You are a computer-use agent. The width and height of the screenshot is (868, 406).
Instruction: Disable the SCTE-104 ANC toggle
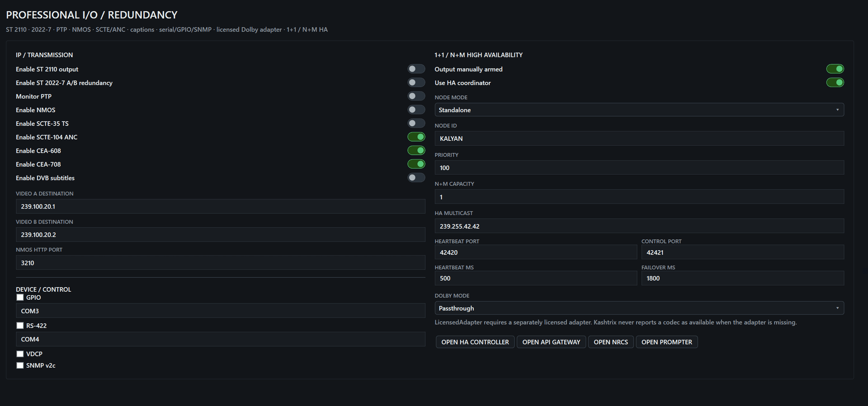pos(416,137)
